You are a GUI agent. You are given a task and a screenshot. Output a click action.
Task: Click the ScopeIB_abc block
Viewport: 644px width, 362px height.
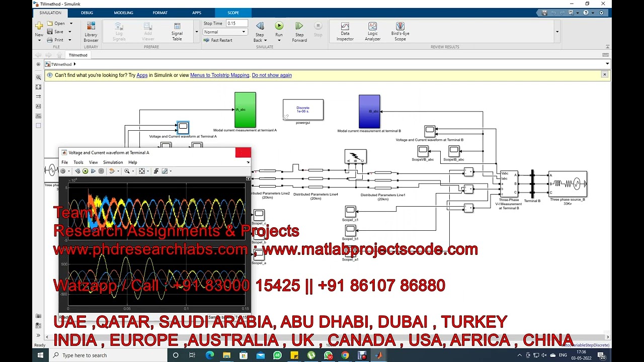454,151
